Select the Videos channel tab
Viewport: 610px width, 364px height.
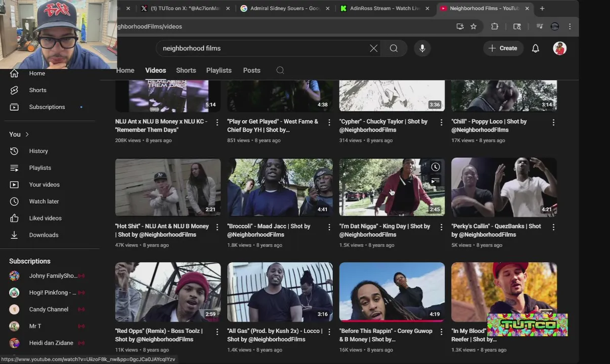click(x=155, y=70)
